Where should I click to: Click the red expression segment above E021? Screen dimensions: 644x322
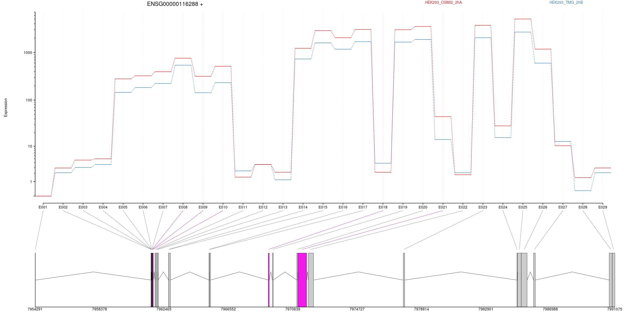pos(443,117)
